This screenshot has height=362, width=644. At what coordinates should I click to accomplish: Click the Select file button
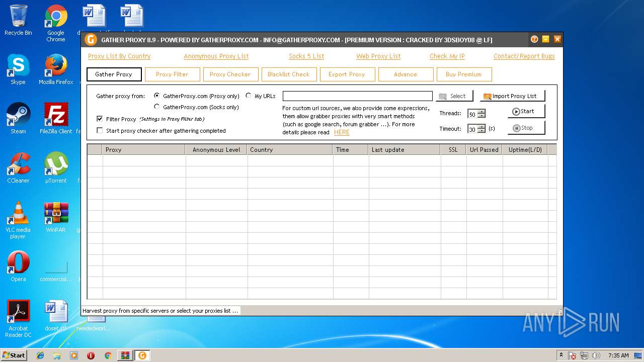click(x=454, y=96)
